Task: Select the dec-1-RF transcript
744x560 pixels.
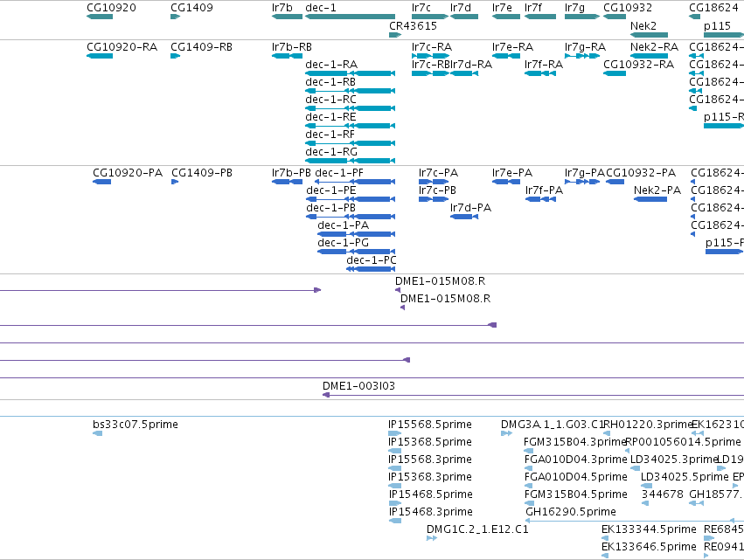Action: (x=351, y=143)
